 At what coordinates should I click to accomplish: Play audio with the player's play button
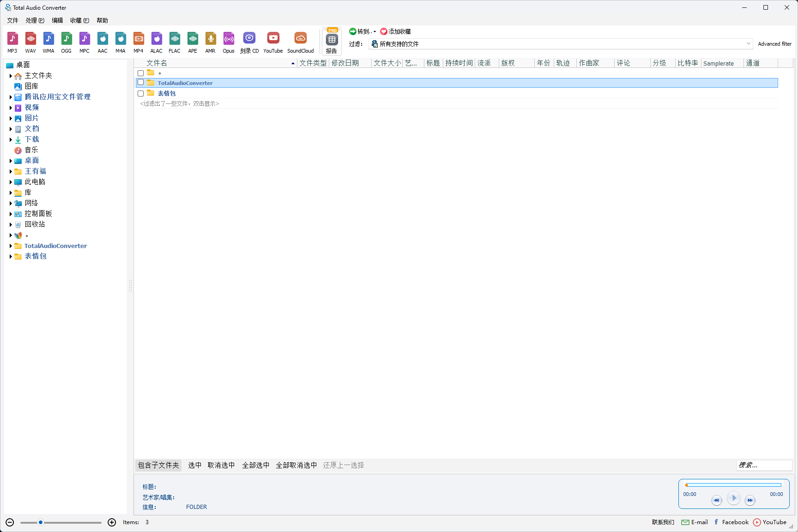point(733,498)
